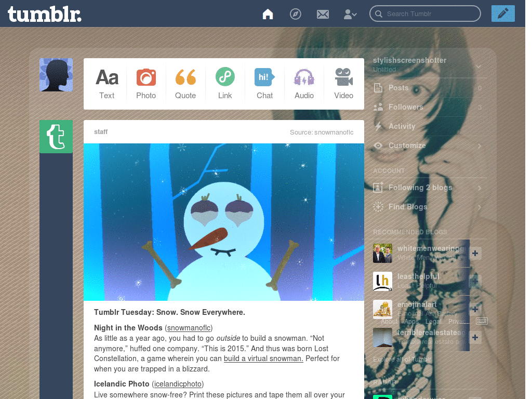This screenshot has height=399, width=532.
Task: Click the blue compose pencil button
Action: coord(503,14)
